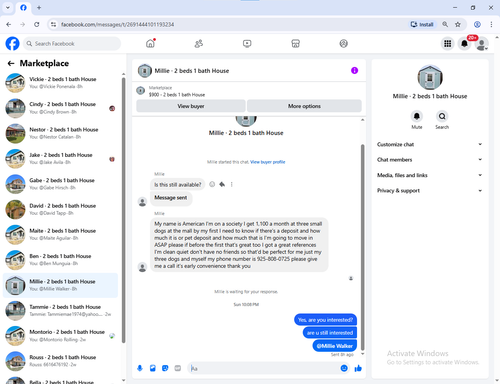The image size is (500, 384).
Task: Open Nestor - 2 beds 1 bath House chat
Action: click(x=60, y=133)
